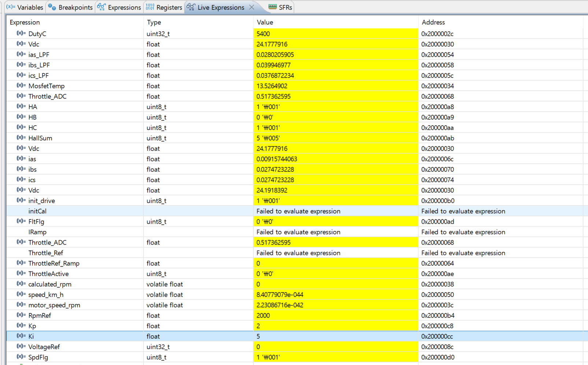The width and height of the screenshot is (588, 365).
Task: Click the binary Registers icon
Action: (x=150, y=7)
